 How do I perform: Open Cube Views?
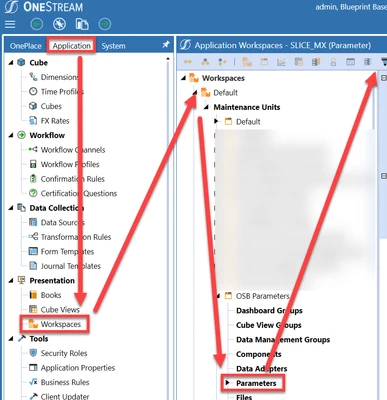click(60, 310)
